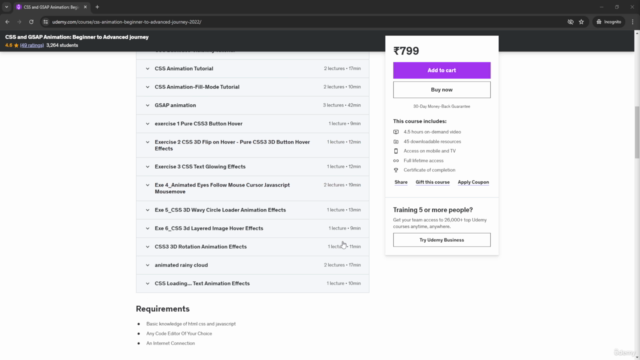Click the certificate of completion trophy icon
The width and height of the screenshot is (640, 360).
point(396,170)
